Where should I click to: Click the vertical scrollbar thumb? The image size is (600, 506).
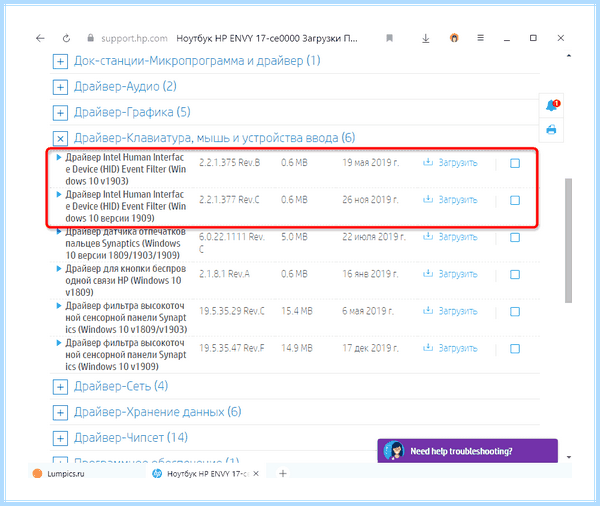pos(569,240)
